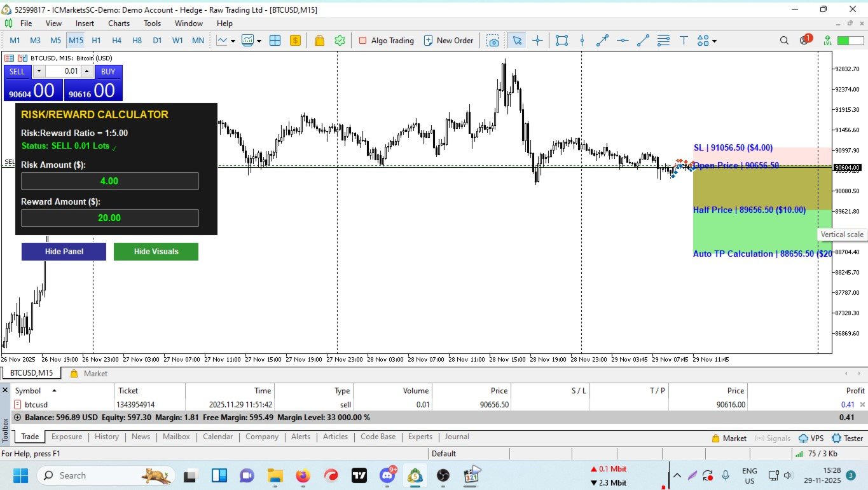Open VPS from Toolbox bottom bar
The height and width of the screenshot is (490, 868).
coord(811,439)
